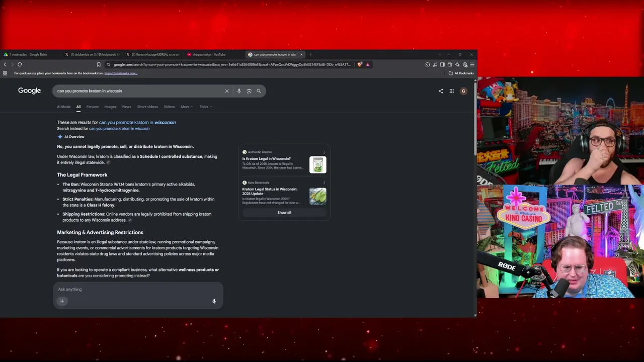Click 'Schedule I controlled substance' text
644x362 pixels.
pyautogui.click(x=171, y=156)
